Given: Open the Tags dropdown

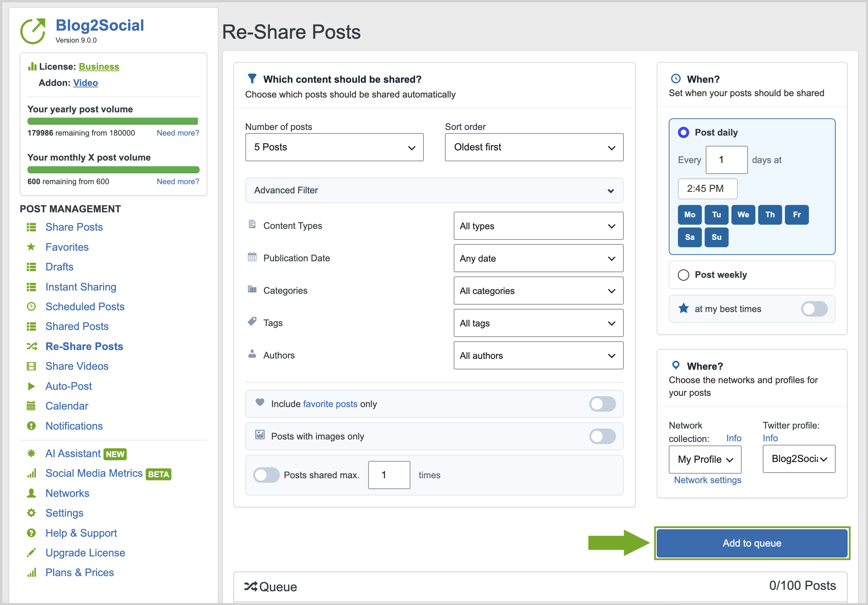Looking at the screenshot, I should pyautogui.click(x=538, y=323).
